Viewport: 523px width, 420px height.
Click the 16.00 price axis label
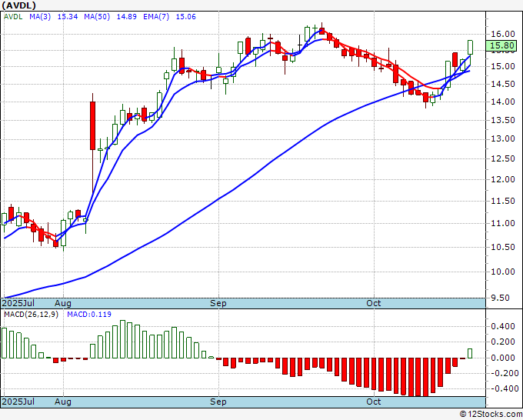[503, 34]
